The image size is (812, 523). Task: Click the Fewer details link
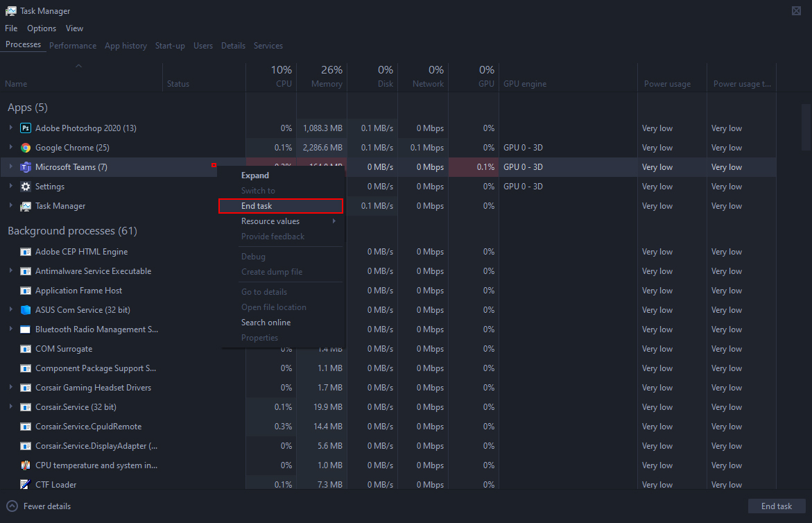(x=47, y=506)
